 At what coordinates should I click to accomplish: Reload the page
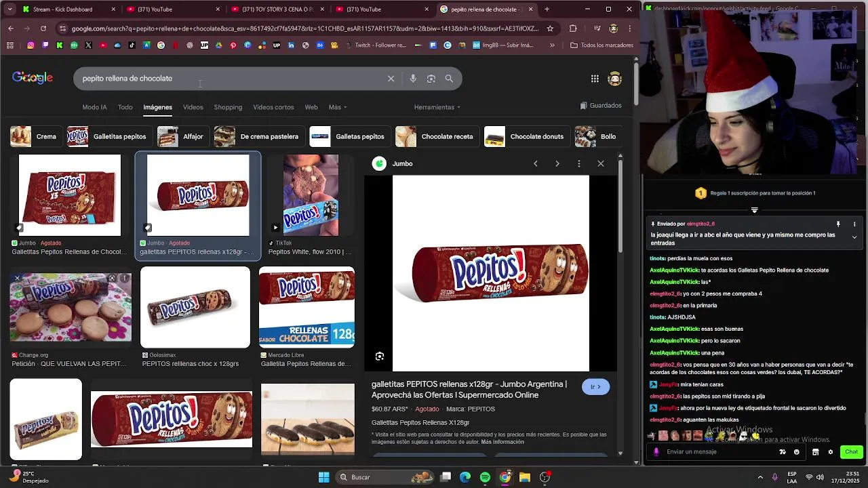(x=43, y=28)
